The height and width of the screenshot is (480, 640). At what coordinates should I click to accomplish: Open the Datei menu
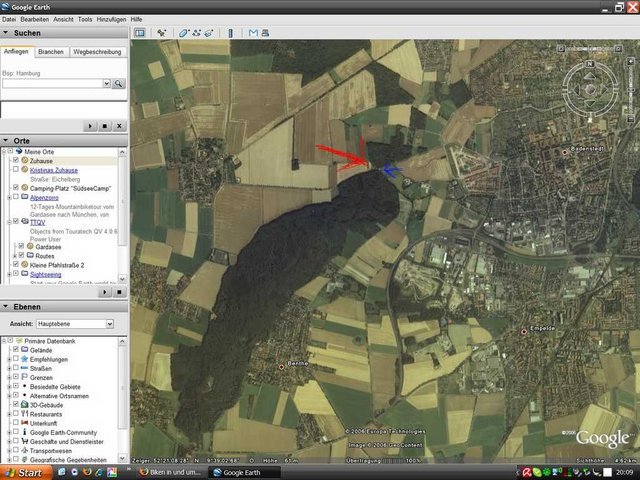click(x=9, y=19)
